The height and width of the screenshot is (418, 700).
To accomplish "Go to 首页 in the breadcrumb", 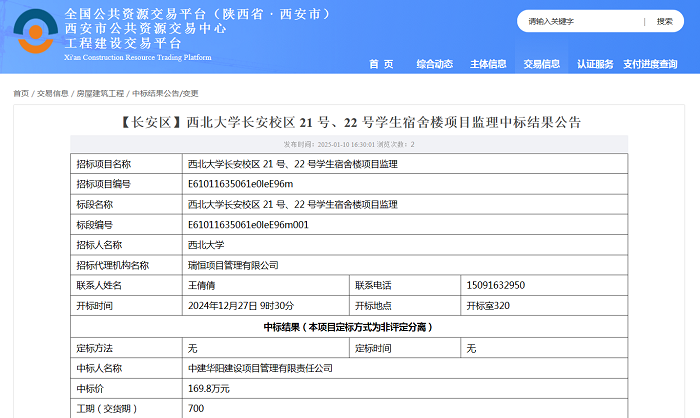I will coord(21,93).
